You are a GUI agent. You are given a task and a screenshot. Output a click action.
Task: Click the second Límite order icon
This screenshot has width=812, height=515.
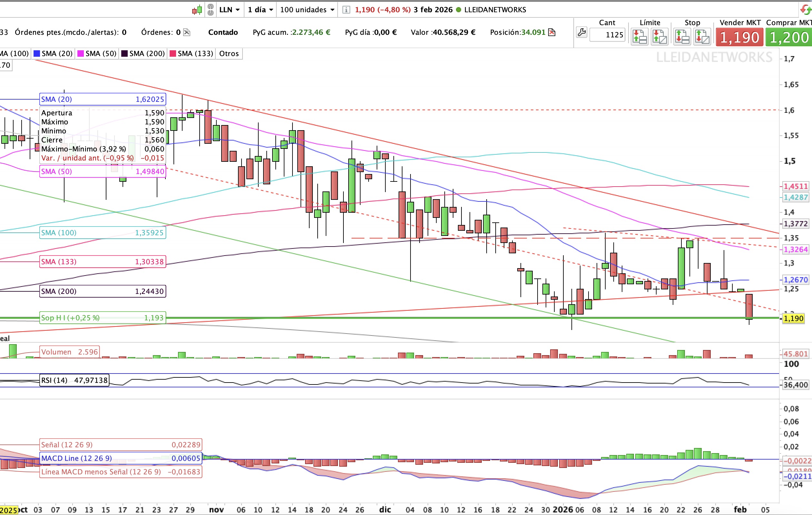tap(659, 37)
